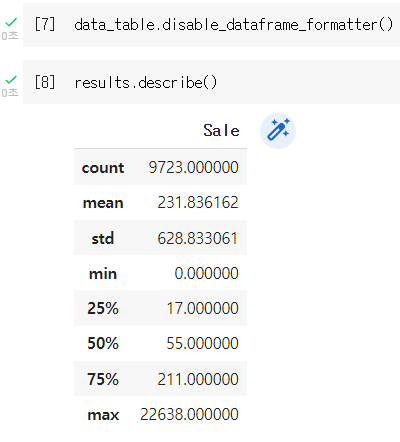This screenshot has width=400, height=442.
Task: Select the cell 8 execution counter [8]
Action: point(45,82)
